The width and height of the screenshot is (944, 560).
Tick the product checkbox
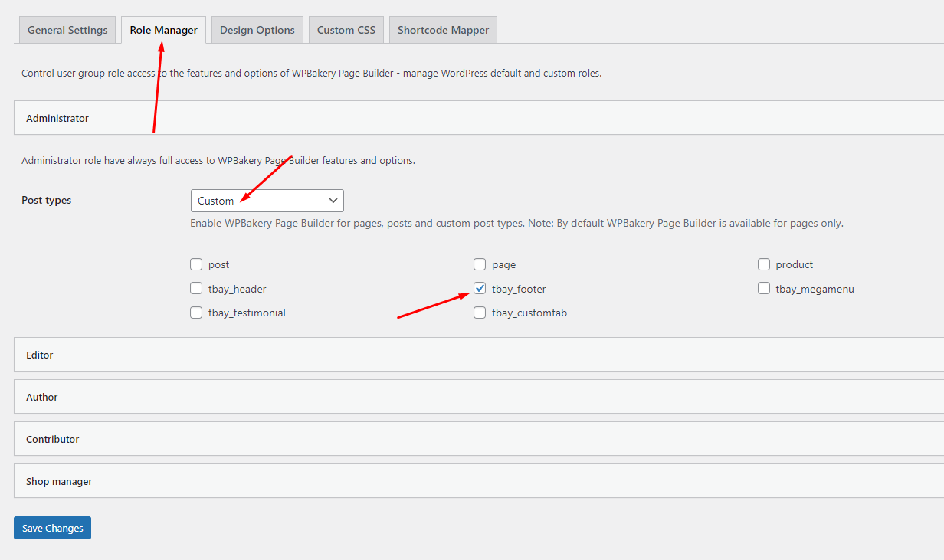coord(764,265)
